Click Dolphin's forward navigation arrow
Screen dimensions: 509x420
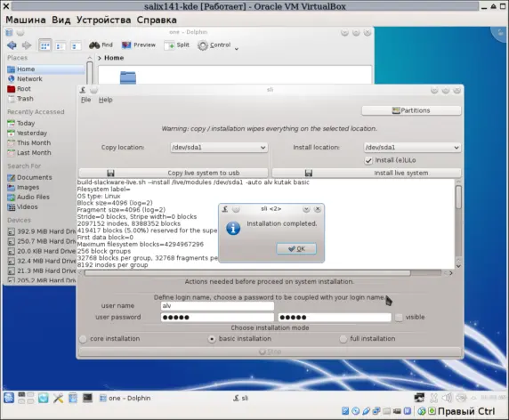tap(27, 45)
